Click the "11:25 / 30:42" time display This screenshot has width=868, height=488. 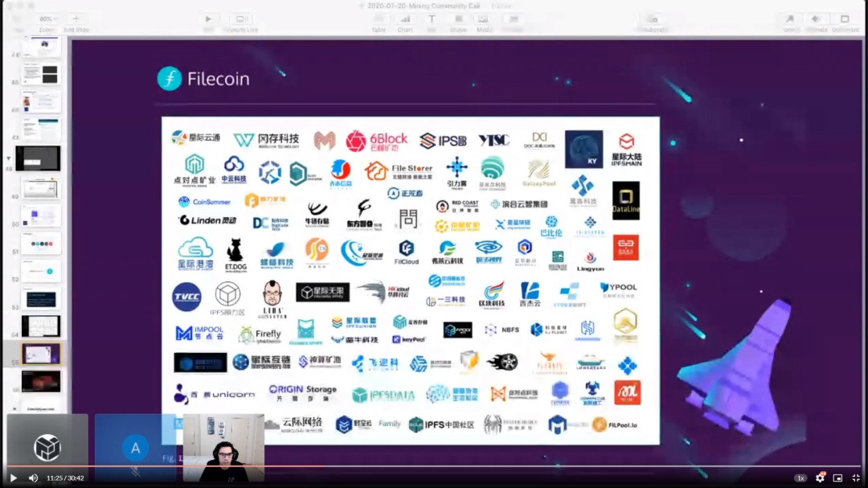[65, 478]
